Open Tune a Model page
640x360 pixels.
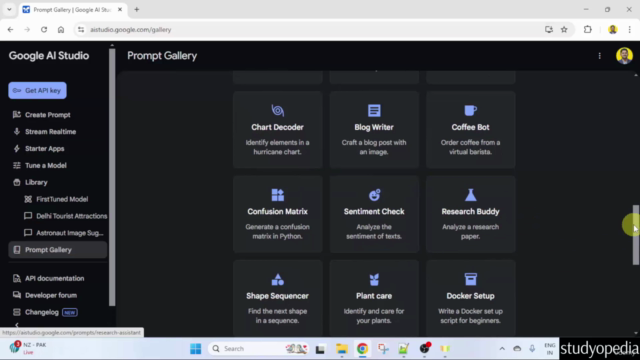tap(46, 165)
